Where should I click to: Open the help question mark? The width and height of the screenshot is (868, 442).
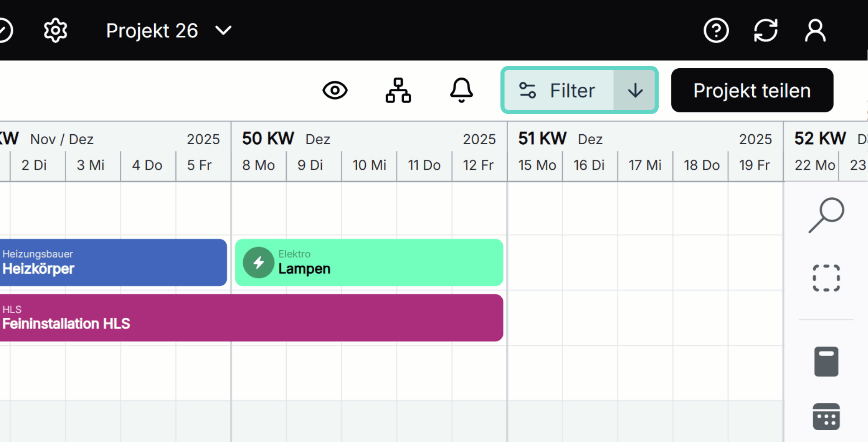tap(716, 30)
